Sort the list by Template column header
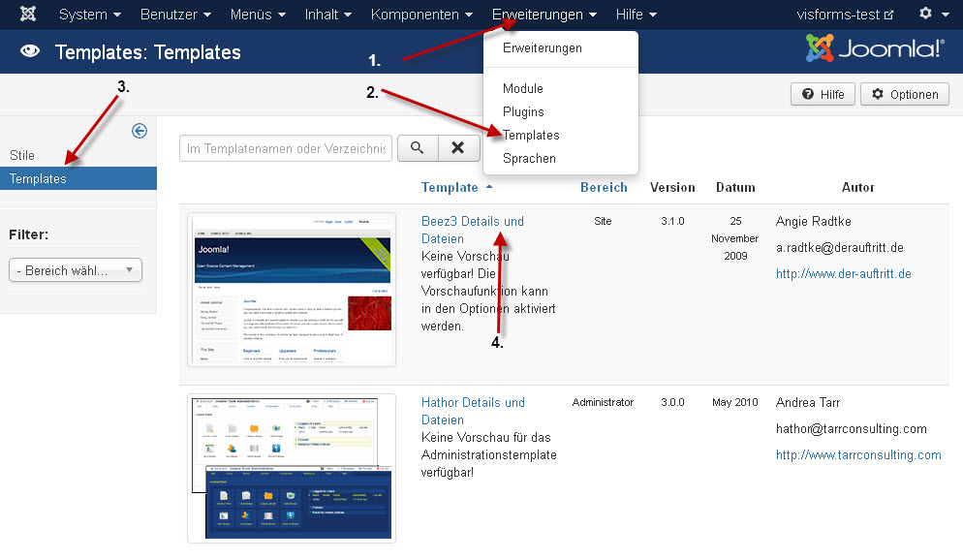Viewport: 963px width, 560px height. pos(450,187)
